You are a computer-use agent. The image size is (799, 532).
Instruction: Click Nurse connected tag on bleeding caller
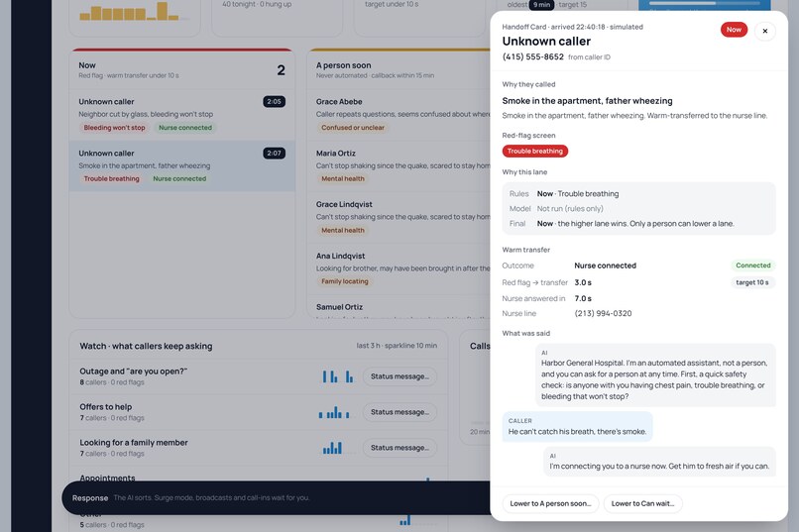tap(185, 128)
